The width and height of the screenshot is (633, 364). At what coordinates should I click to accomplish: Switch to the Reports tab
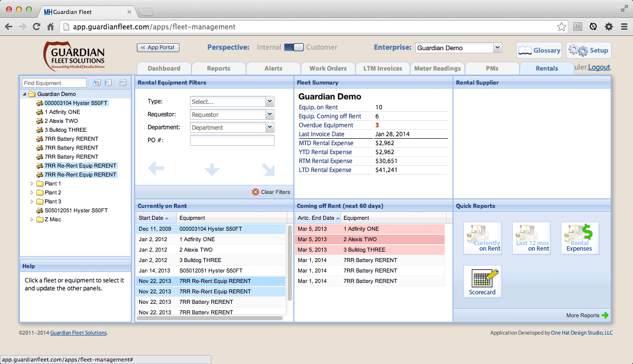coord(219,68)
